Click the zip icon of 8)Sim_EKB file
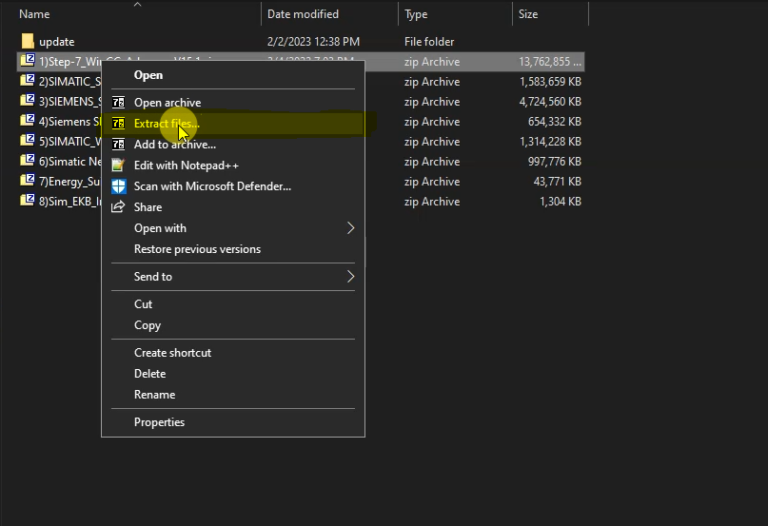768x526 pixels. point(27,201)
